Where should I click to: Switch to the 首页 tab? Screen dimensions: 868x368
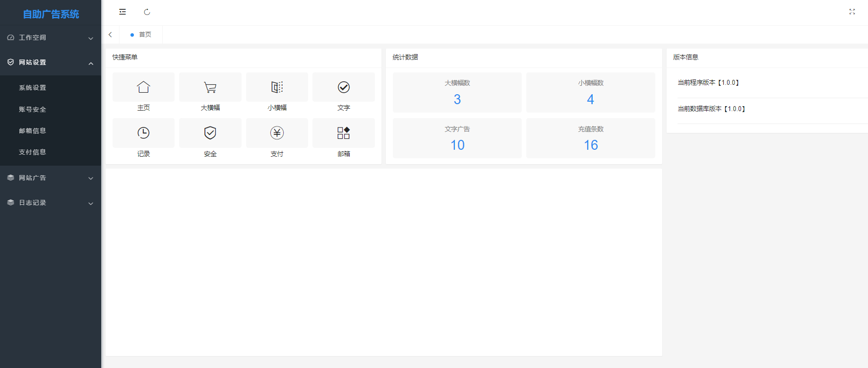pos(144,35)
